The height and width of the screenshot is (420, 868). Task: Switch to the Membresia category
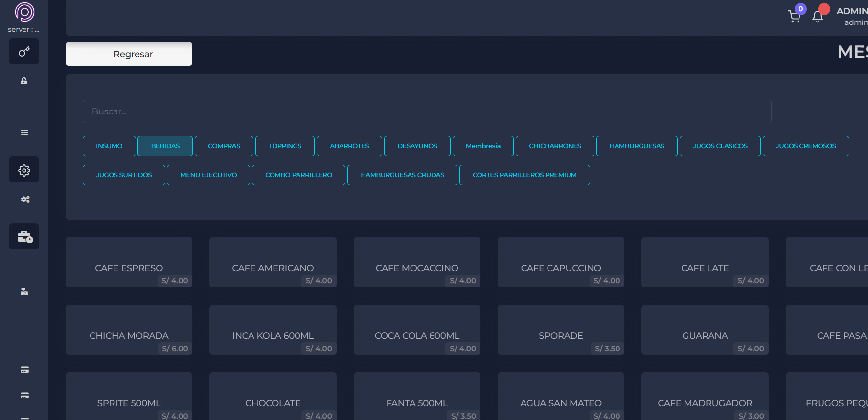[483, 146]
